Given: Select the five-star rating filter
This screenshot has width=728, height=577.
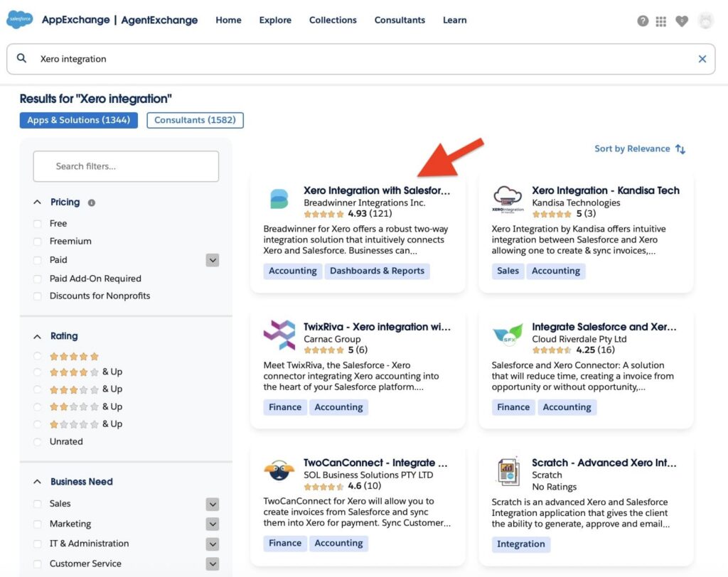Looking at the screenshot, I should [37, 356].
